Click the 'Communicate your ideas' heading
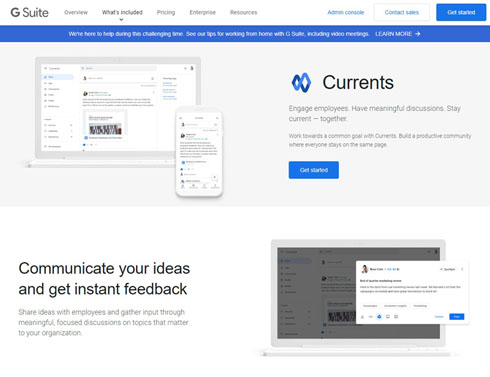 pyautogui.click(x=104, y=279)
